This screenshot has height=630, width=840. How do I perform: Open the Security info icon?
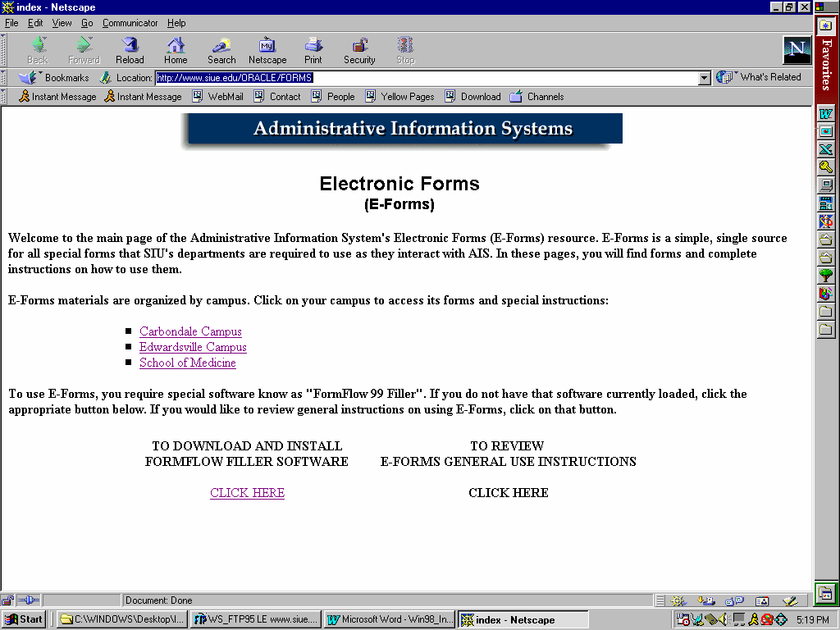[x=359, y=50]
